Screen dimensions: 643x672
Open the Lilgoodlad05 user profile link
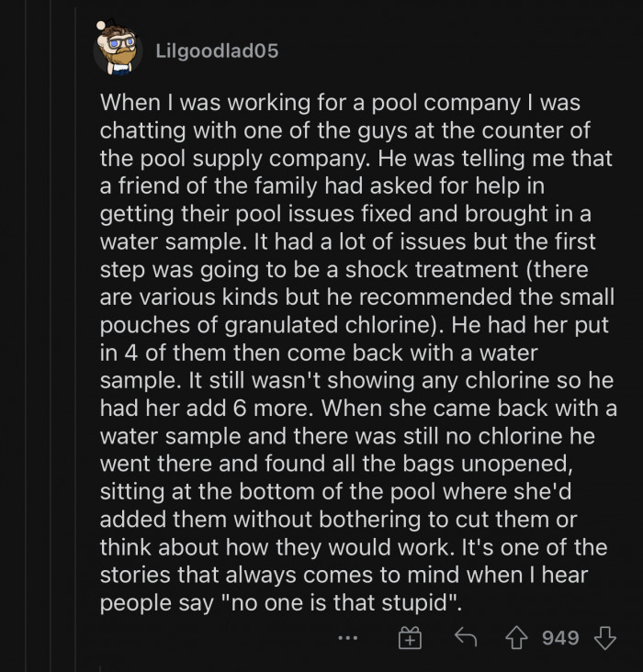tap(217, 51)
